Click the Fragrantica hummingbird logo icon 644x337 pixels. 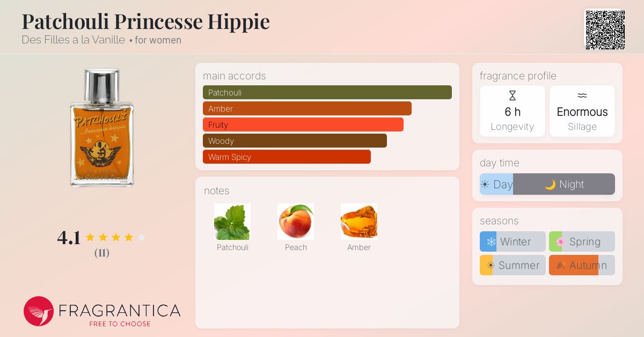[39, 311]
